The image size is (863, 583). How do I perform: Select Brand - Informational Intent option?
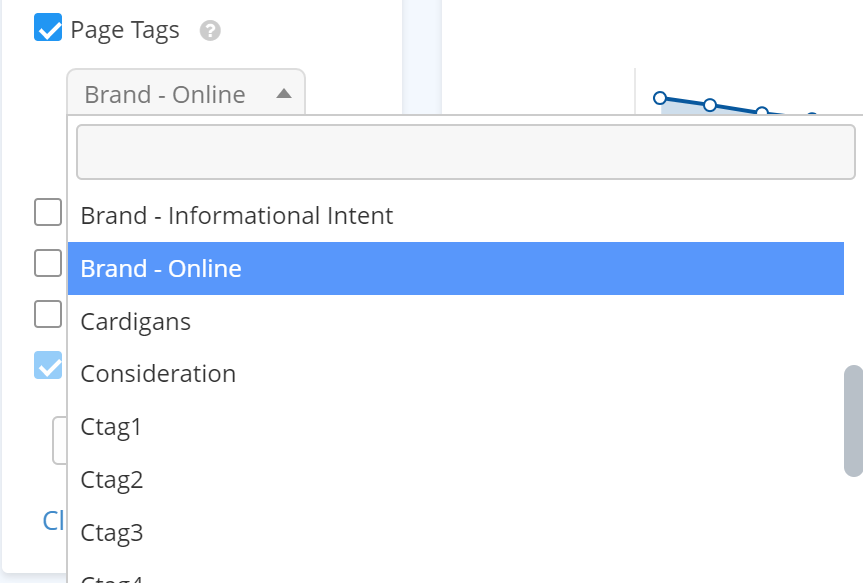point(237,215)
